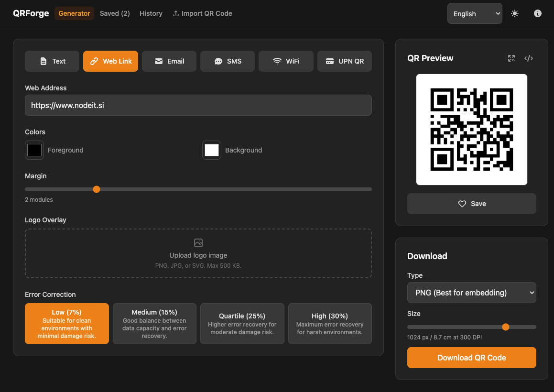Click Download QR Code

click(x=471, y=357)
